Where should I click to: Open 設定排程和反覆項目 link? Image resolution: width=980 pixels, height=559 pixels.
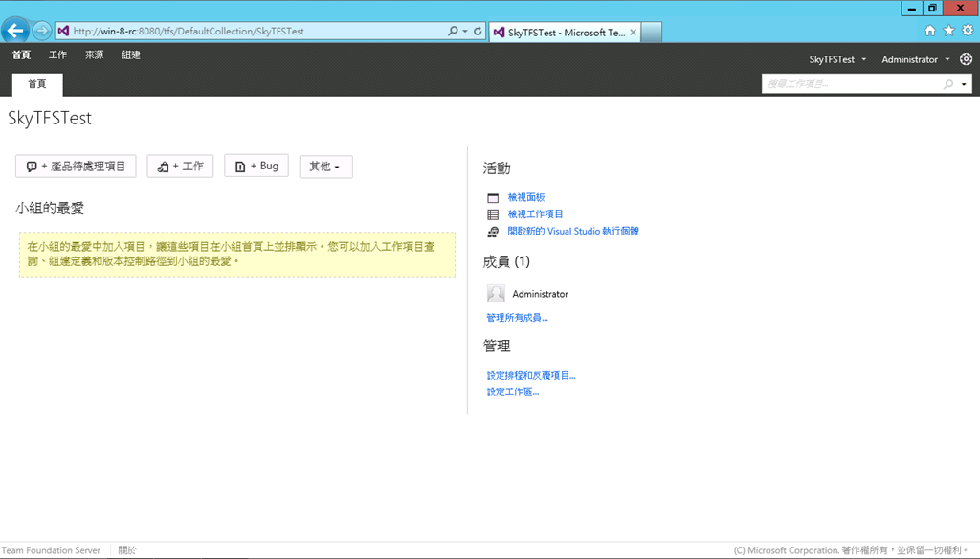click(x=531, y=376)
